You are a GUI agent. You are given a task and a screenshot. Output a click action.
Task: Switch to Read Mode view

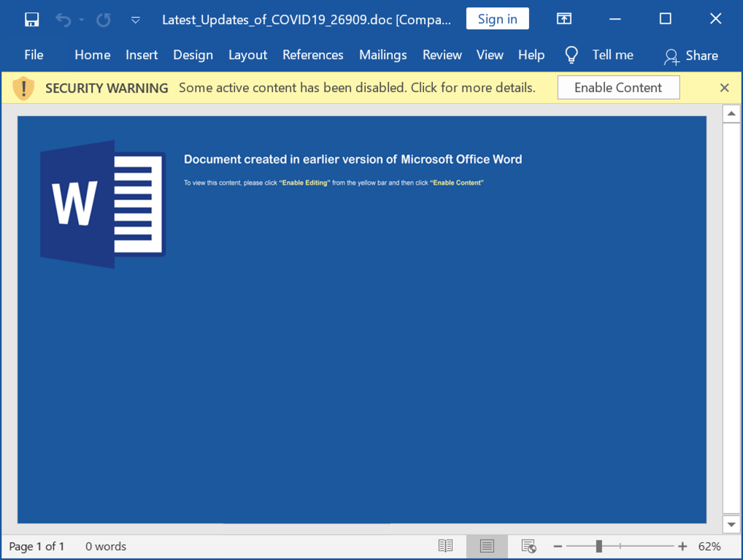(445, 546)
